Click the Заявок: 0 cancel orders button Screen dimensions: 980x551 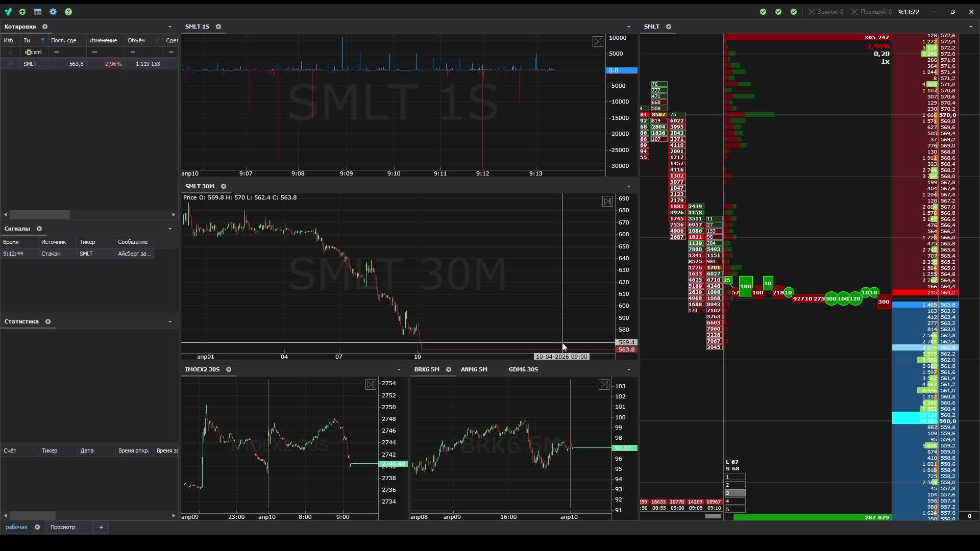[826, 11]
